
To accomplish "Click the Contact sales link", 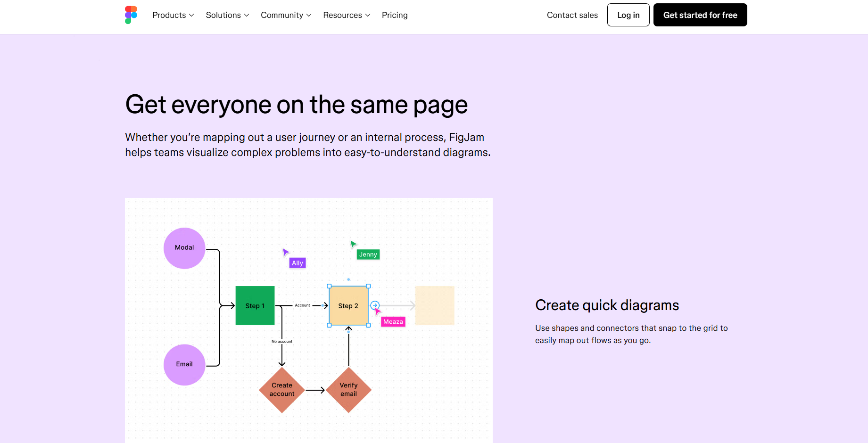I will click(x=572, y=15).
